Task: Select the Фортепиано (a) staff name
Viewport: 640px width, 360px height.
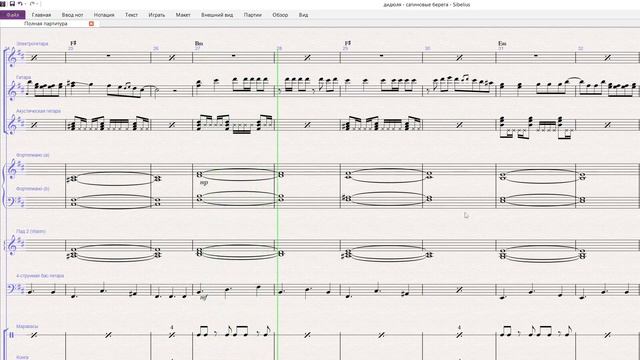Action: coord(33,155)
